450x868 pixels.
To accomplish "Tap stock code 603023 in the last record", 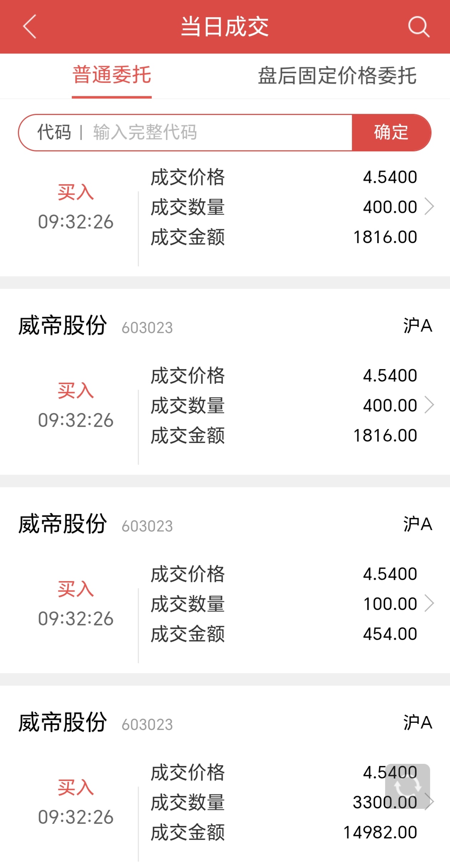I will pos(147,725).
